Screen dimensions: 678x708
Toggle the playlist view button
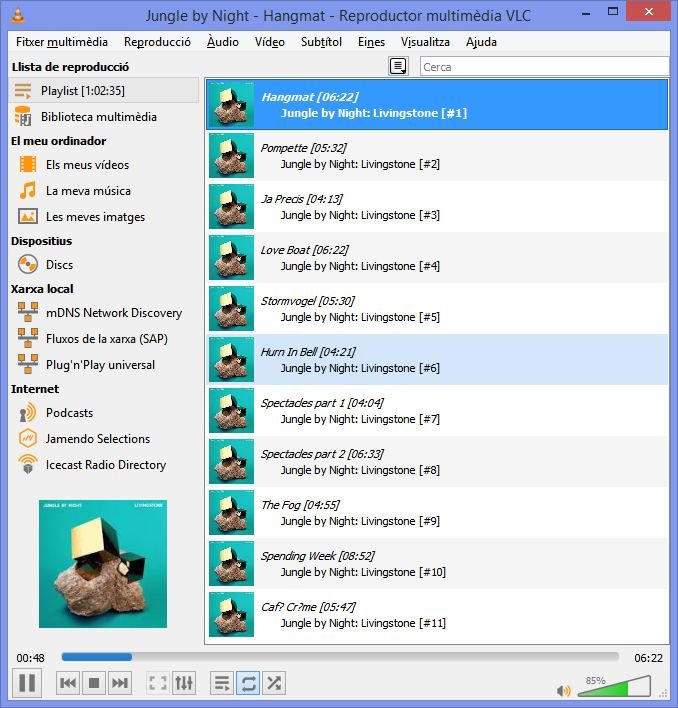(222, 683)
